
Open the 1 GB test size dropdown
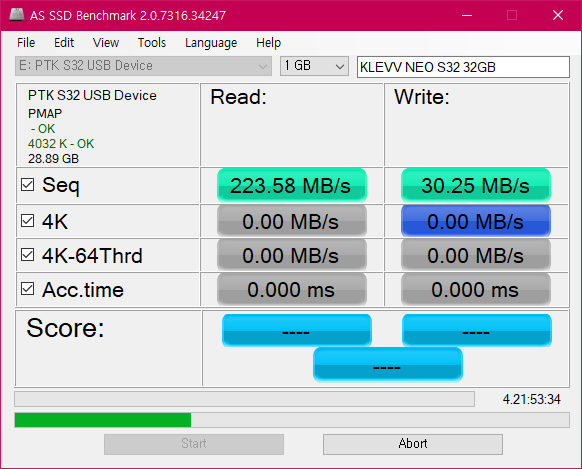pos(314,66)
